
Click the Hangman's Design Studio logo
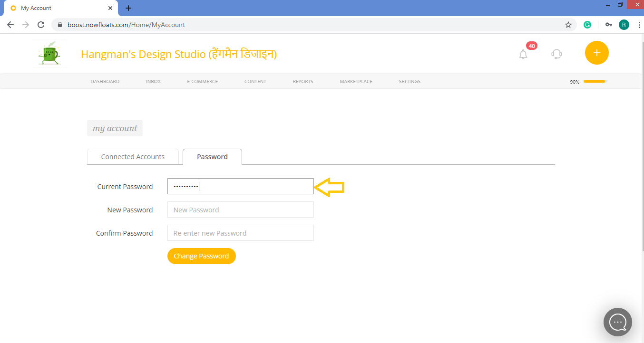pyautogui.click(x=49, y=53)
